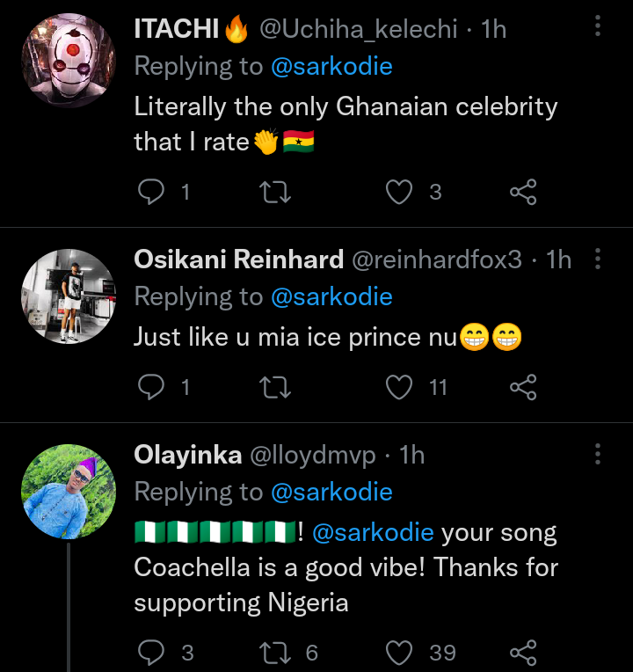Image resolution: width=633 pixels, height=672 pixels.
Task: Open @sarkodie link under ITACHI's name
Action: click(331, 66)
